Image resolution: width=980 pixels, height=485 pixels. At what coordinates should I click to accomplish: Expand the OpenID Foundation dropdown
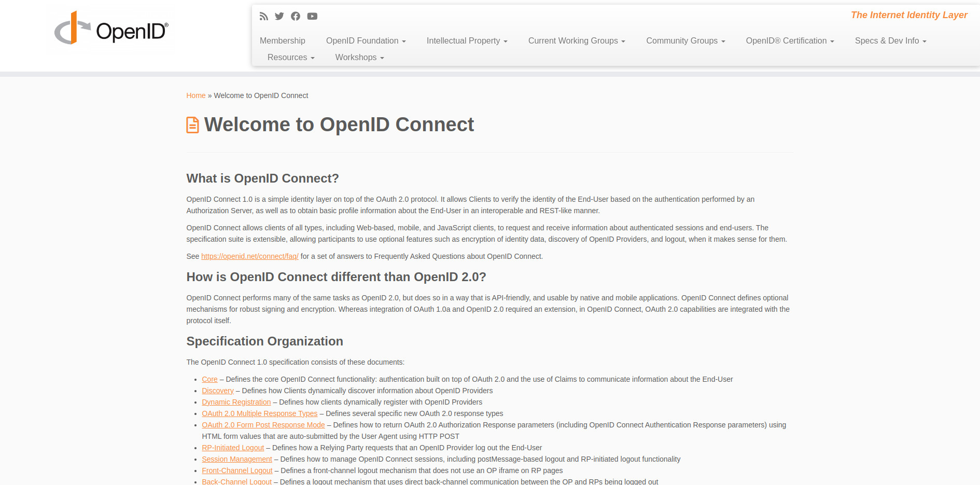[366, 40]
